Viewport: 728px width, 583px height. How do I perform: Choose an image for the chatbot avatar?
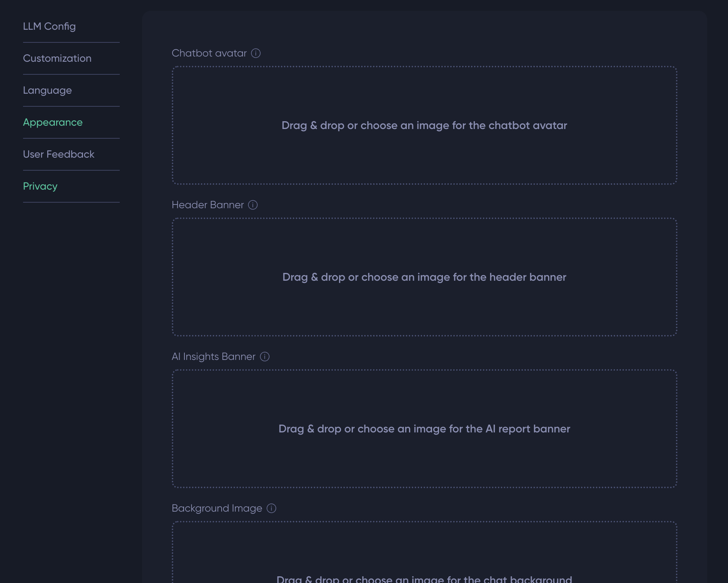(424, 126)
